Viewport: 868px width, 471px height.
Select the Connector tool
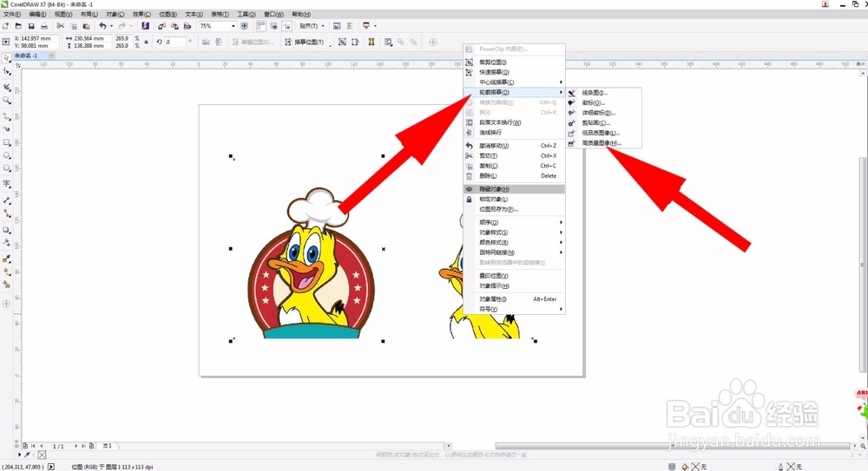[6, 213]
